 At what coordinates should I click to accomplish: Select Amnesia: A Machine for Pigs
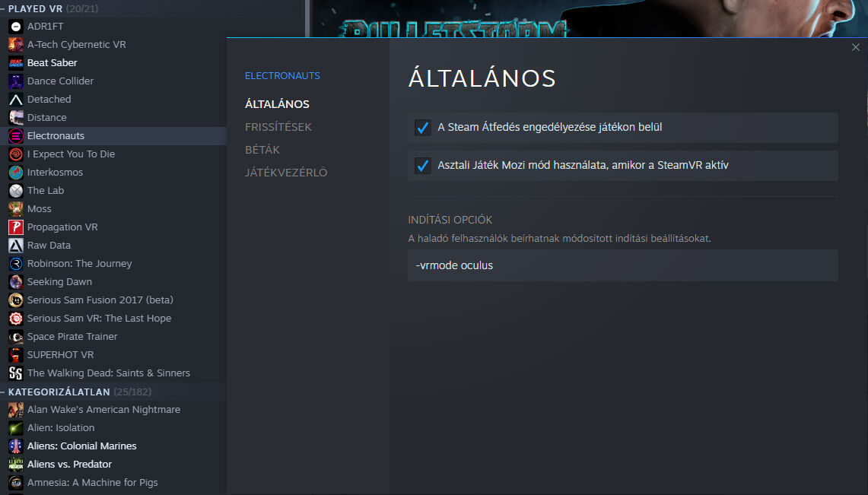click(x=93, y=483)
